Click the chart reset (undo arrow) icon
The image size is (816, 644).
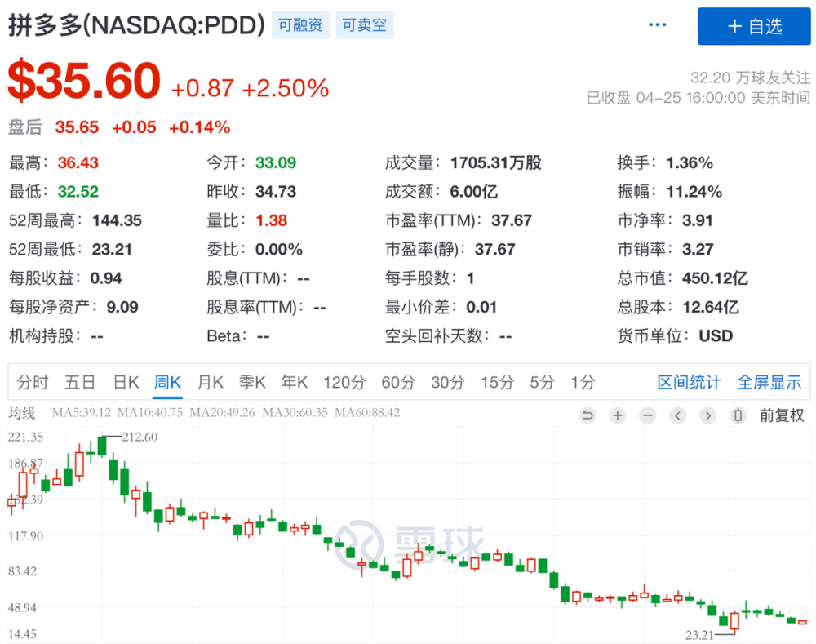coord(588,415)
